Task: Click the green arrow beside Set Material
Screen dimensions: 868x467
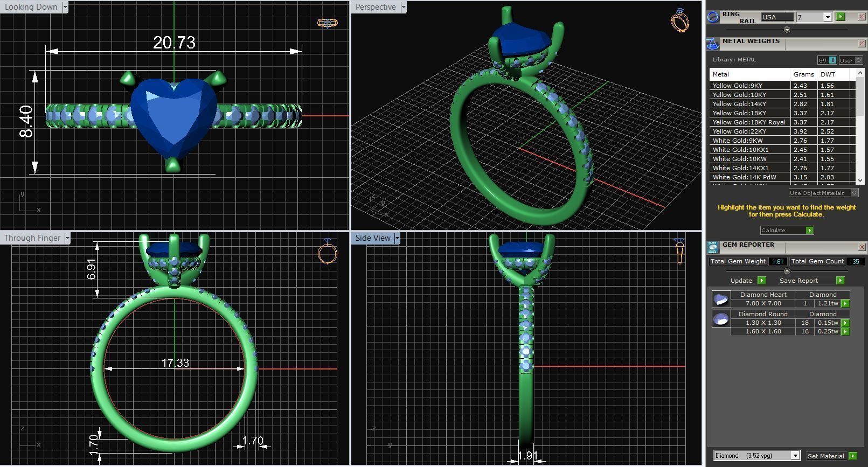Action: tap(852, 456)
